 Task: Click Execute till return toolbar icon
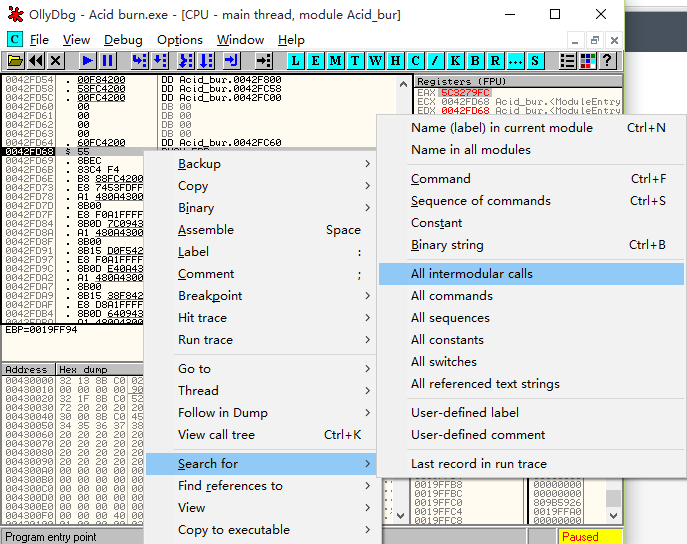tap(231, 60)
